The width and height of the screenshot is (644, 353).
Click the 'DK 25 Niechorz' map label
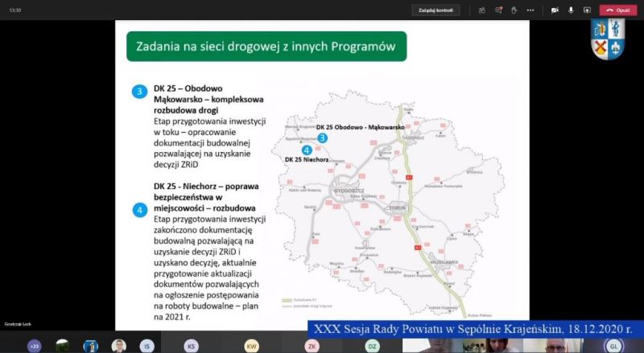pyautogui.click(x=307, y=160)
